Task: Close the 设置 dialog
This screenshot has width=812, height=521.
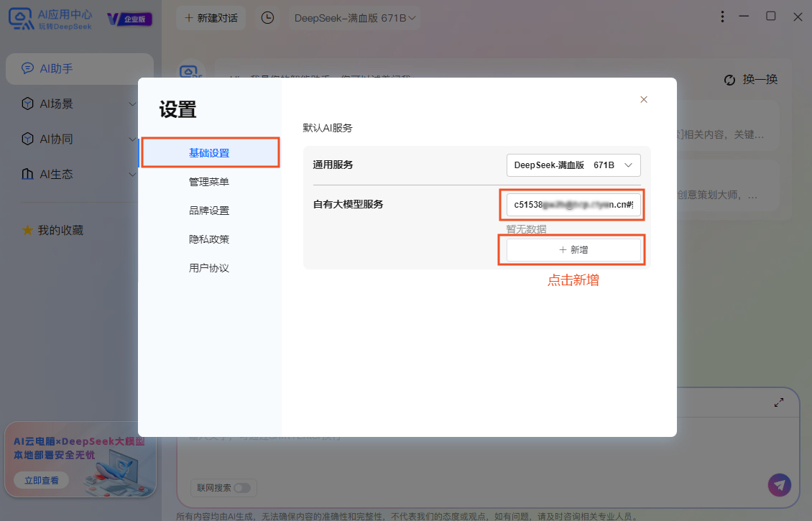Action: (x=644, y=99)
